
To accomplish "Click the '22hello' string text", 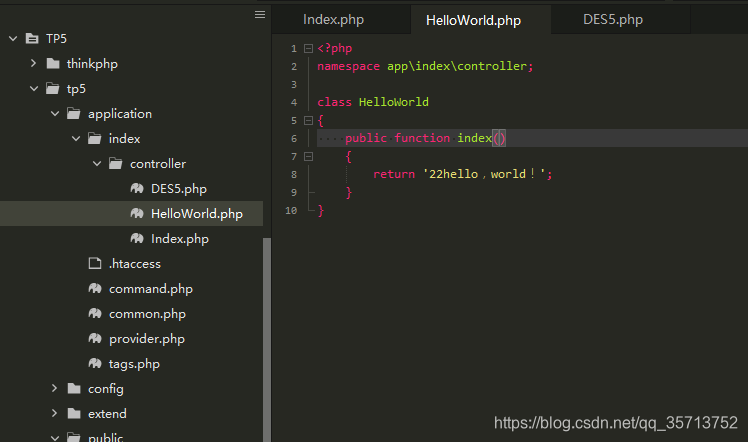I will (453, 174).
